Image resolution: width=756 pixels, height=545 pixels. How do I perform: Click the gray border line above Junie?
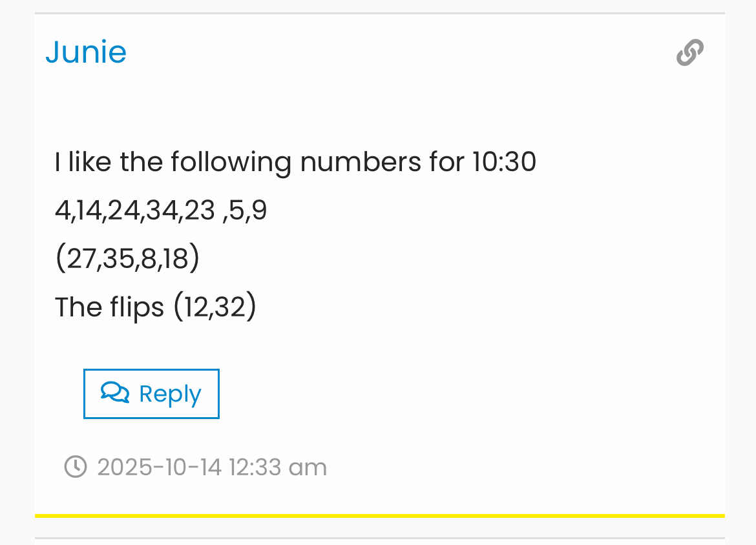(x=379, y=13)
